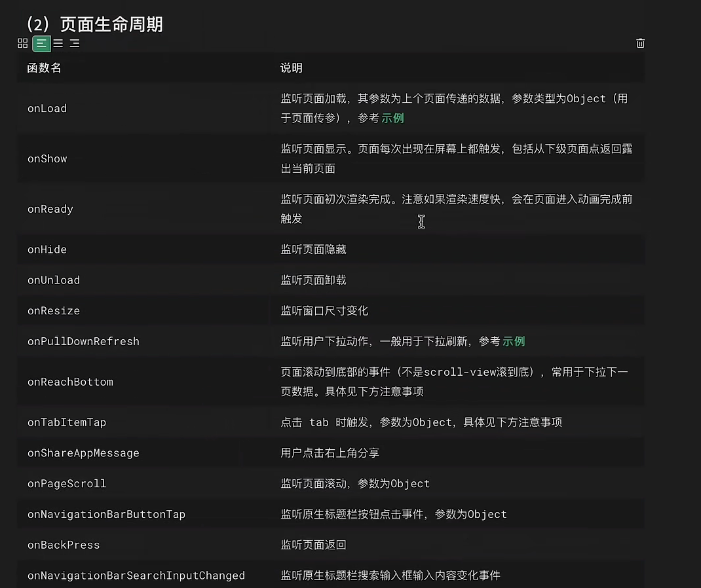Open the 示例 link in the onLoad row

click(391, 119)
